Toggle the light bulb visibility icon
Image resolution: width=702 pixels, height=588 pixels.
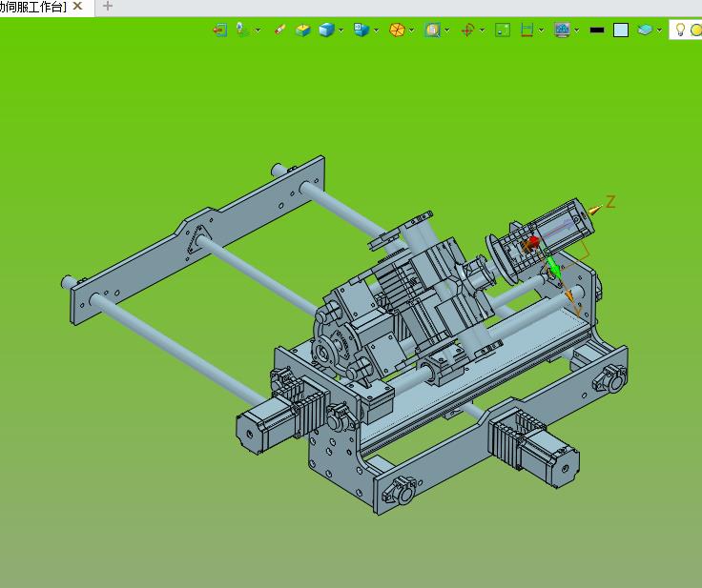pos(680,30)
